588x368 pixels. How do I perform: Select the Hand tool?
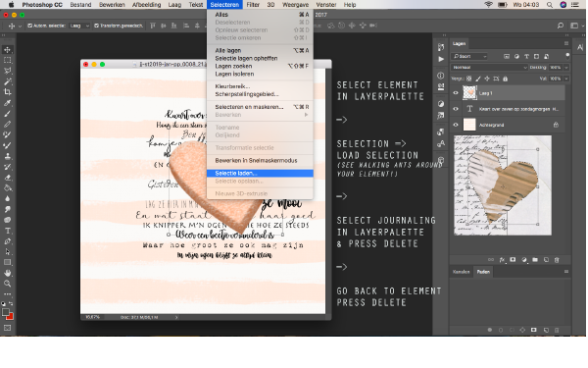tap(7, 273)
